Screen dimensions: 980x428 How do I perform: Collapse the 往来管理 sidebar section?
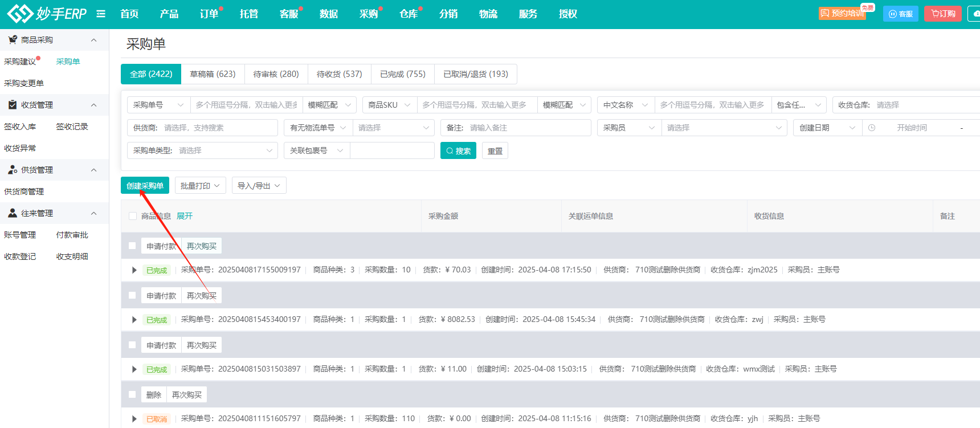(x=94, y=213)
